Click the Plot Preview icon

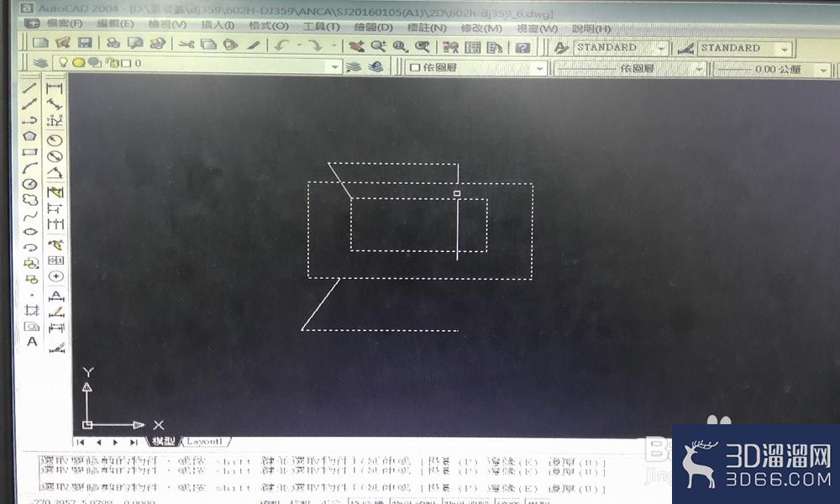pyautogui.click(x=134, y=44)
